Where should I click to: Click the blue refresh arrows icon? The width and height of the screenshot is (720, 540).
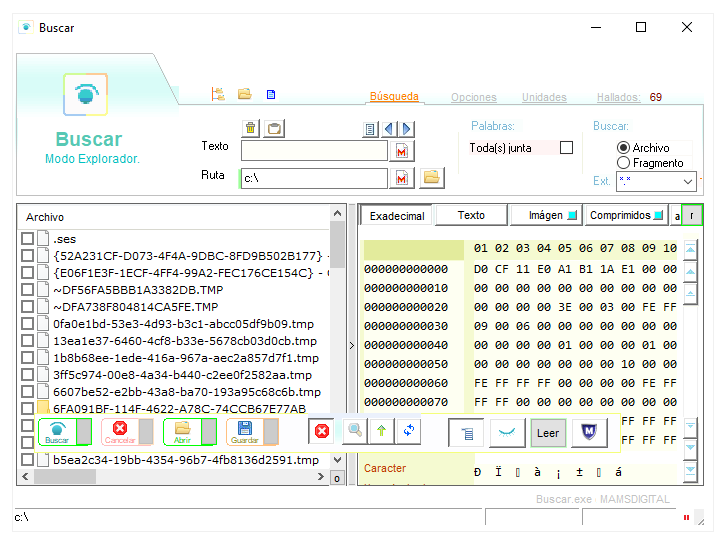pyautogui.click(x=409, y=431)
